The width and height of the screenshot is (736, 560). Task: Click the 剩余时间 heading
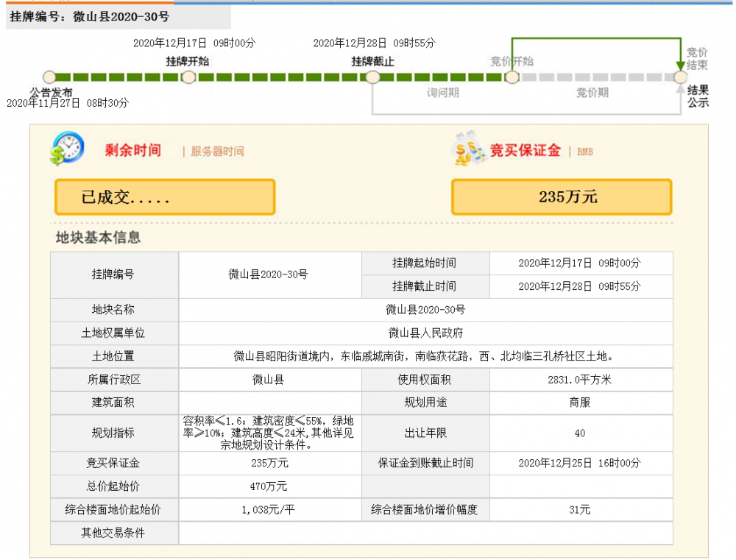coord(132,150)
